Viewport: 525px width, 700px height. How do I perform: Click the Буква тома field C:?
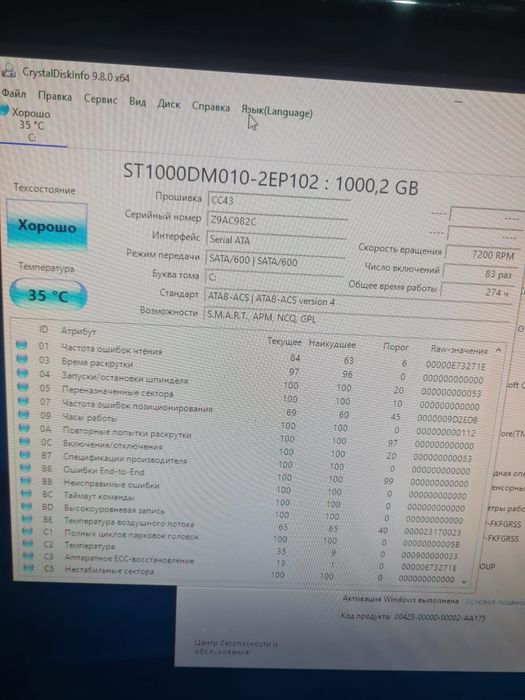(274, 277)
